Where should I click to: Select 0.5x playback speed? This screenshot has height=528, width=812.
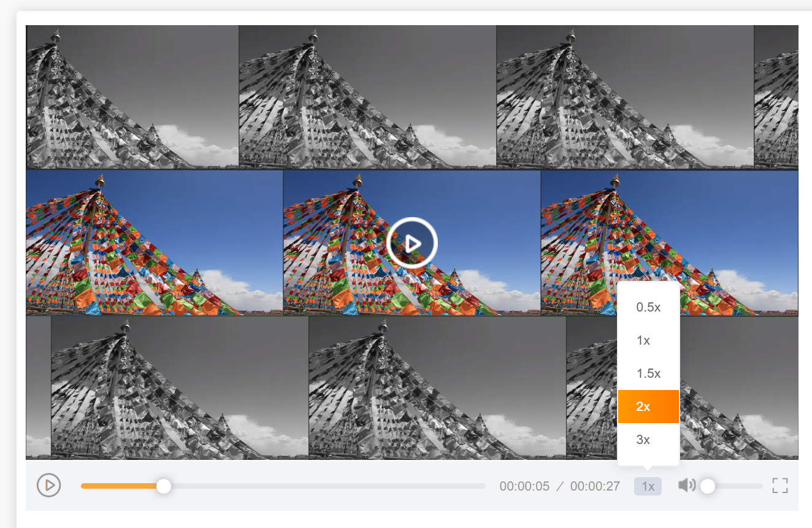648,307
